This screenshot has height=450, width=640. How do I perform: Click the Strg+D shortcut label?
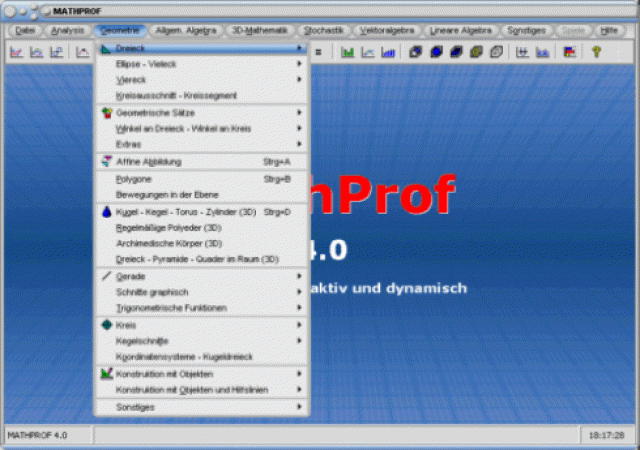(x=277, y=212)
